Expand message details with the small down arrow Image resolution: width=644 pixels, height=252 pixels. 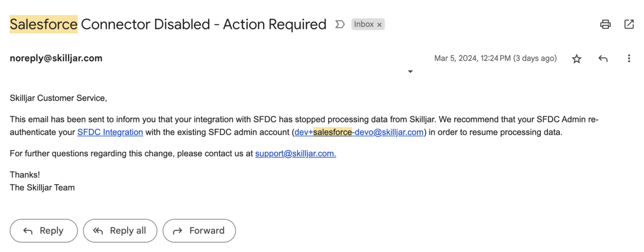point(410,72)
